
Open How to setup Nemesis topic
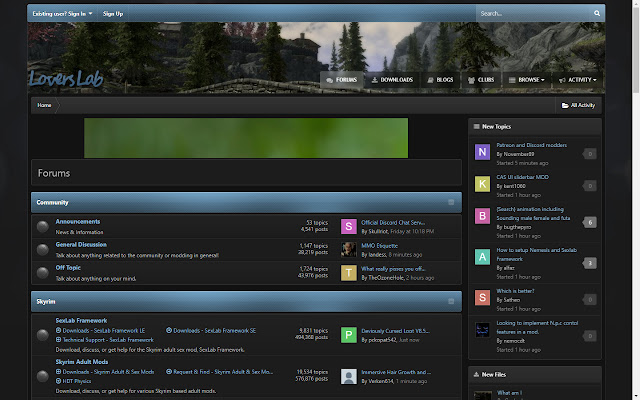[x=536, y=254]
